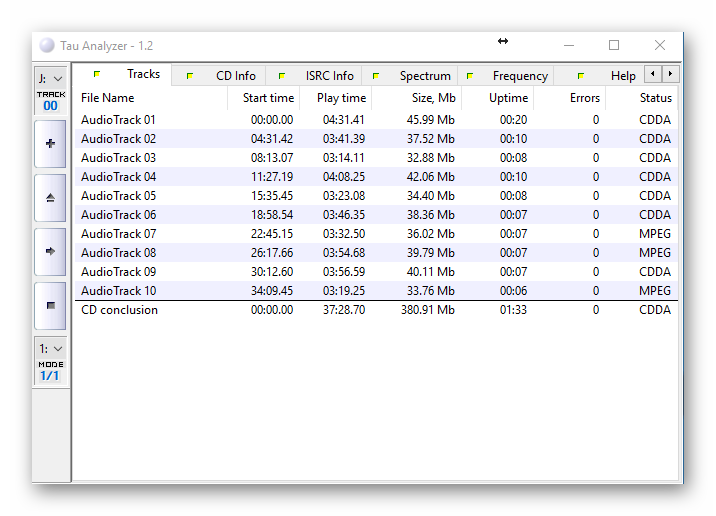Select the CD conclusion row
This screenshot has height=516, width=716.
click(x=119, y=310)
